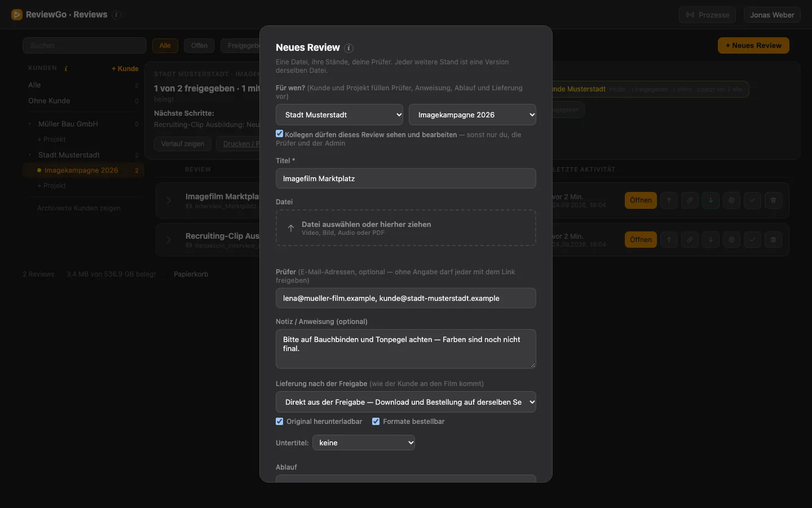
Task: Click the upload arrow icon for Recruiting-Clip review
Action: (x=669, y=240)
